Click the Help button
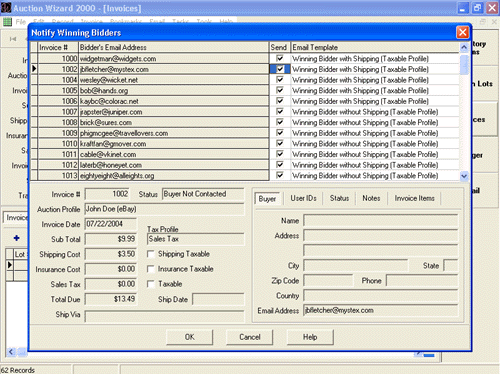Viewport: 500px width, 374px height. point(310,337)
